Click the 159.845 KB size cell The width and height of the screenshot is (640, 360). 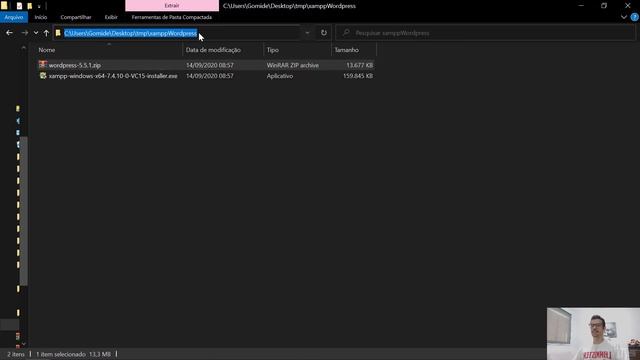[358, 76]
